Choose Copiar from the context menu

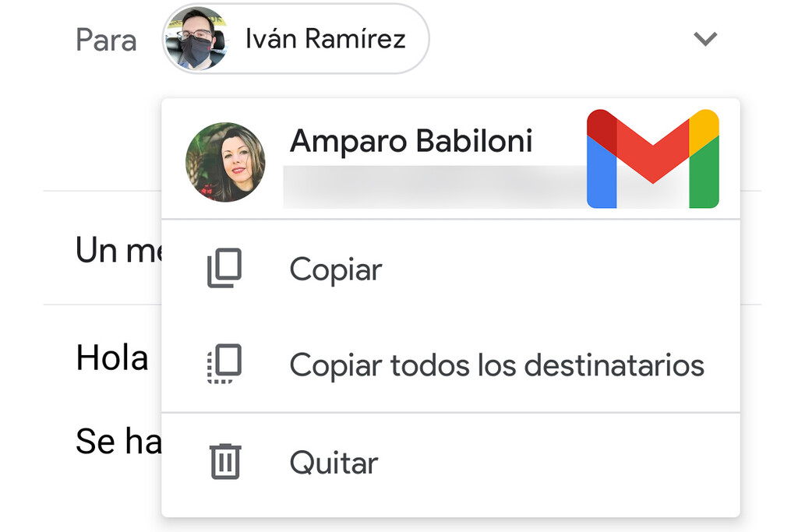tap(335, 269)
